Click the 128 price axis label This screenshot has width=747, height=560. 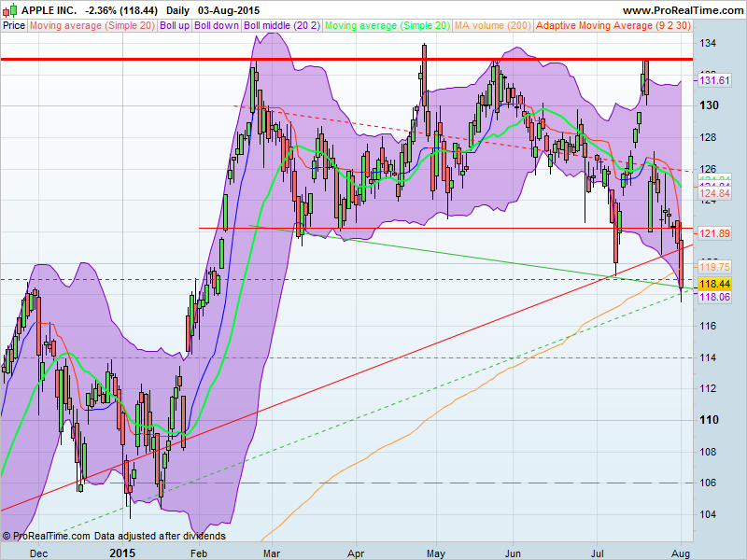[x=708, y=137]
